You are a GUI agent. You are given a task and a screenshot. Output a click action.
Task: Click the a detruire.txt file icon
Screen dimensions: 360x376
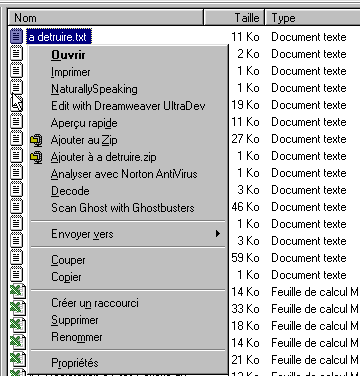[16, 37]
